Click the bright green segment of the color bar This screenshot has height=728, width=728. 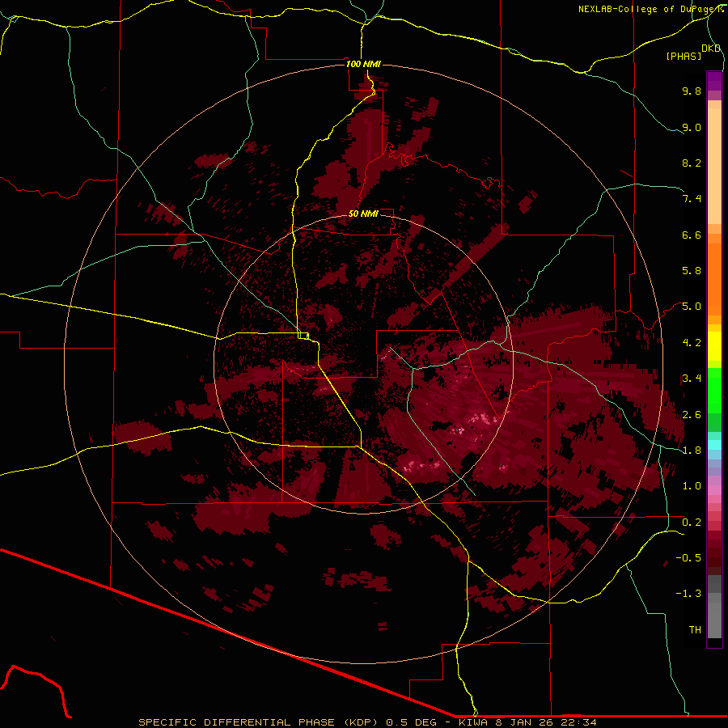pyautogui.click(x=714, y=391)
